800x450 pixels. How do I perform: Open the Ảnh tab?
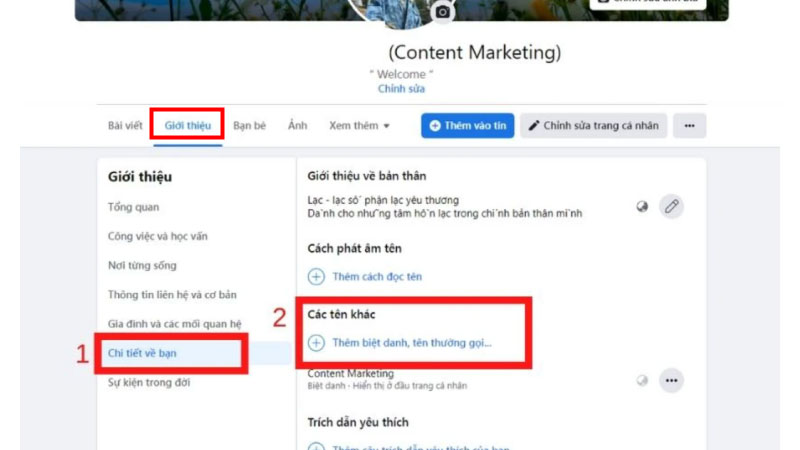point(297,126)
